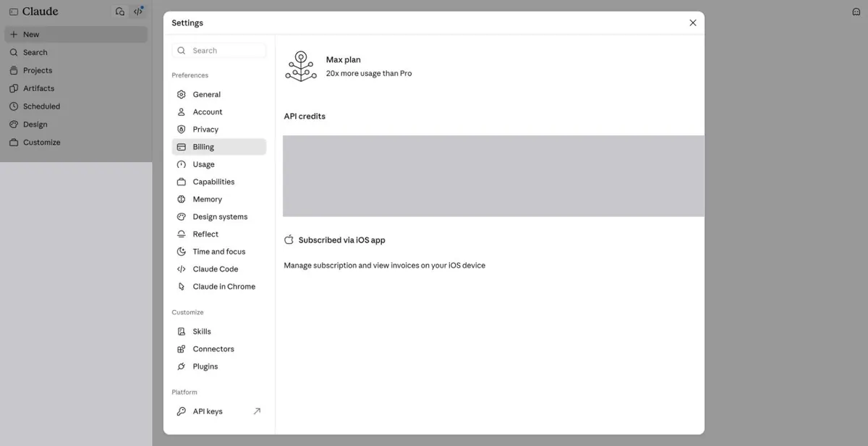Focus the settings Search field
Image resolution: width=868 pixels, height=446 pixels.
point(219,51)
